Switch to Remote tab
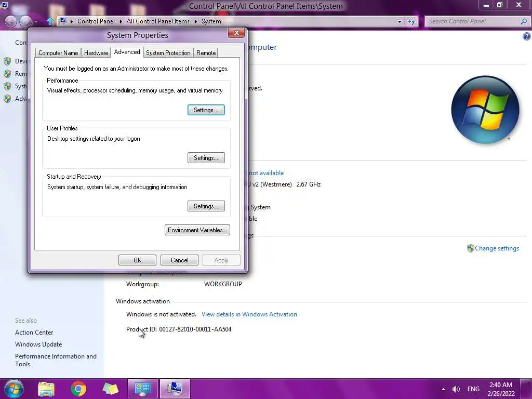Viewport: 532px width, 399px height. click(206, 53)
